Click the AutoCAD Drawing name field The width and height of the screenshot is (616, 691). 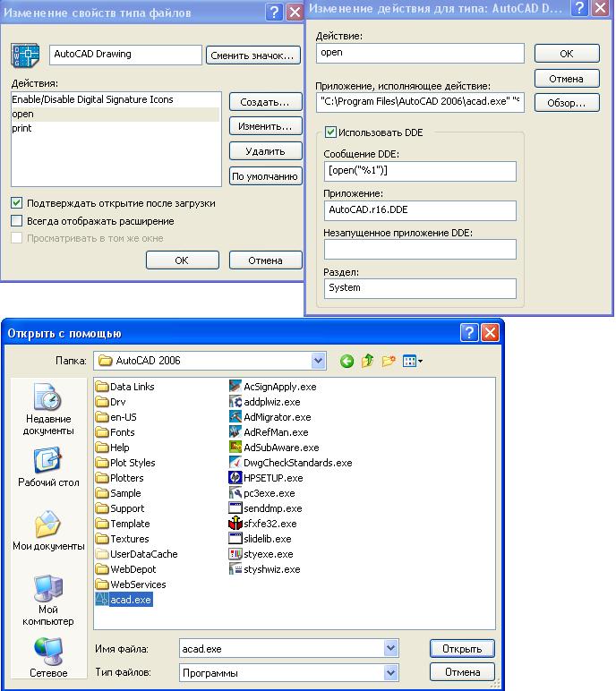(125, 55)
